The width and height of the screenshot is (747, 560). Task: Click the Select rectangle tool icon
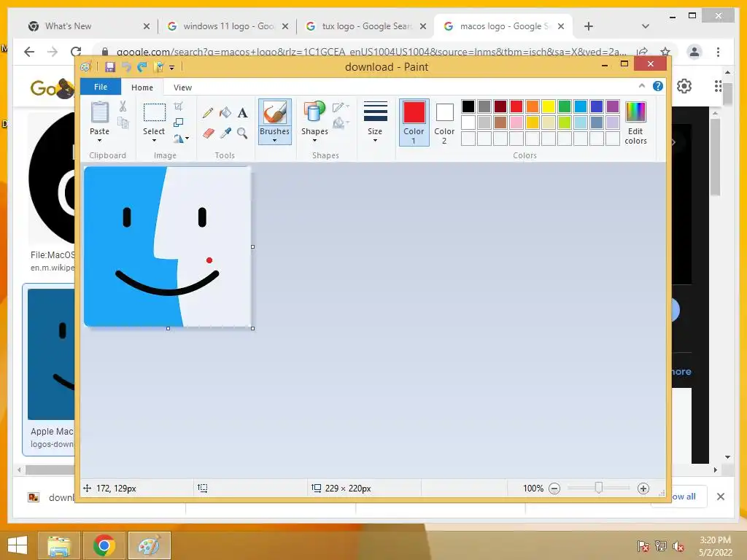pos(155,113)
